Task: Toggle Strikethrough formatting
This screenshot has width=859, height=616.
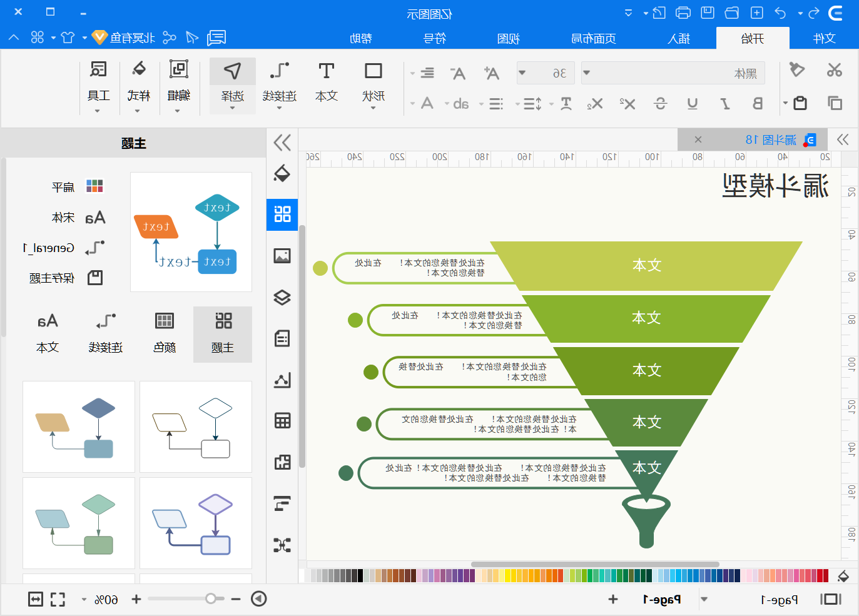Action: click(x=660, y=103)
